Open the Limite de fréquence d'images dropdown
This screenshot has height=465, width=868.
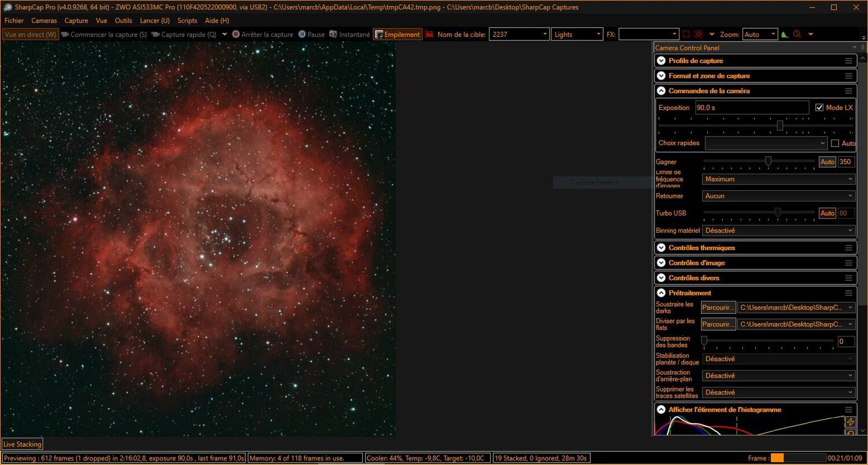point(778,180)
